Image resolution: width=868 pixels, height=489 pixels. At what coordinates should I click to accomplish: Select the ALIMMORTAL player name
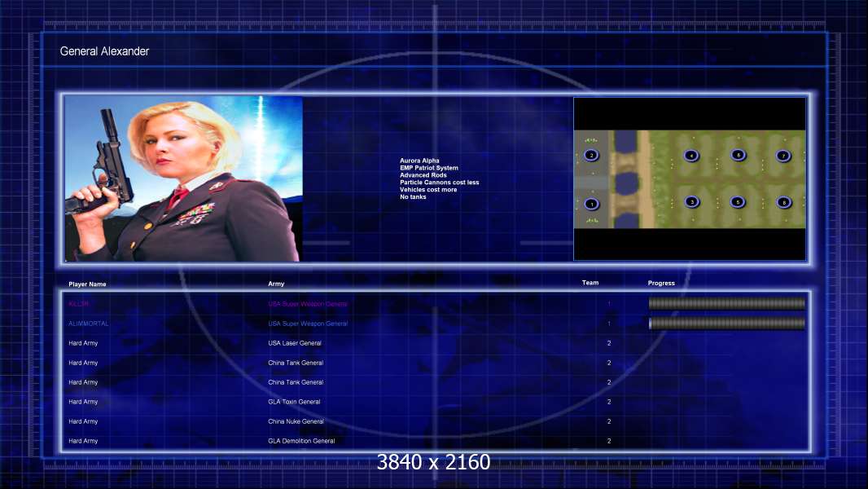[89, 324]
